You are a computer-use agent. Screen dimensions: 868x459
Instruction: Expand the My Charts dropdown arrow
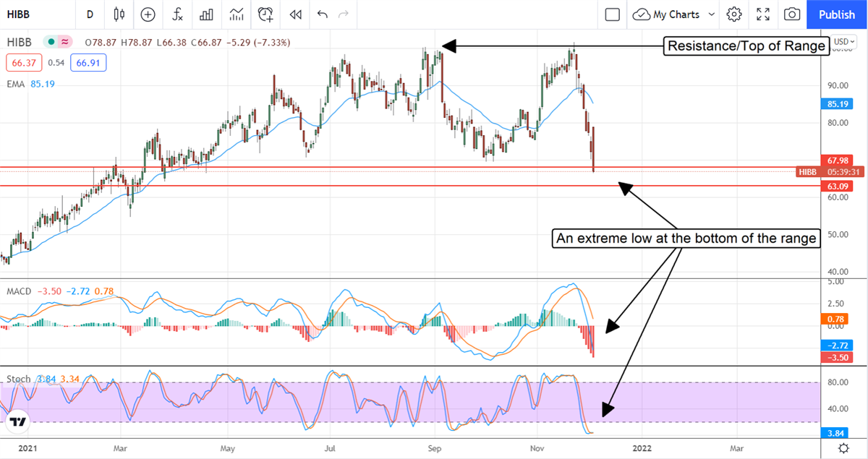pos(712,14)
